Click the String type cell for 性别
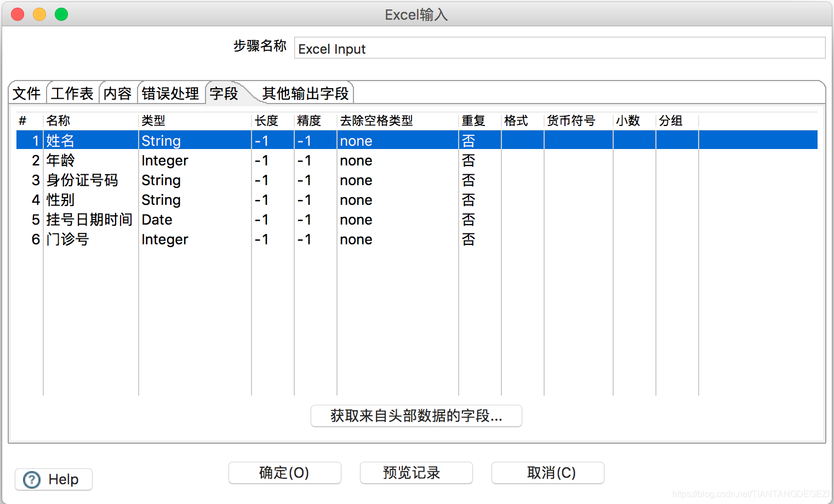 coord(195,200)
